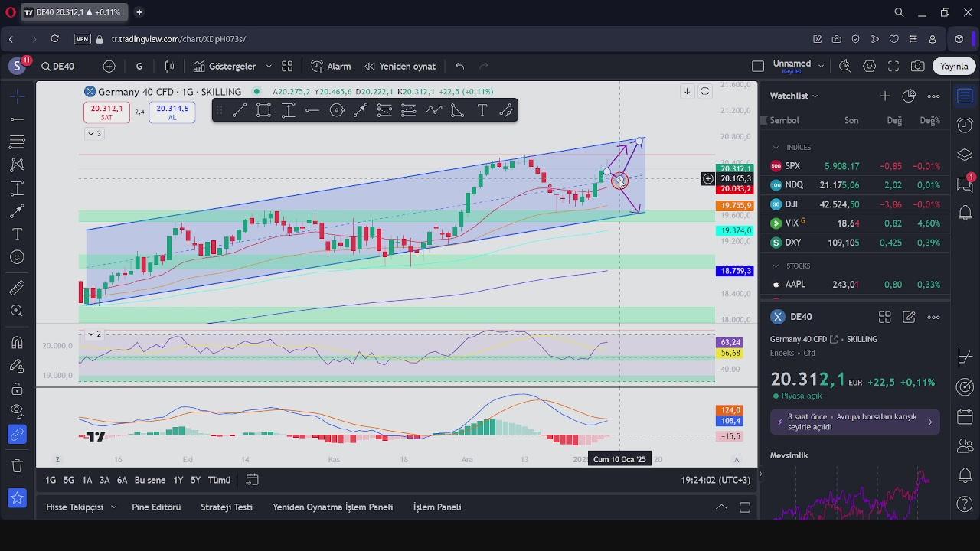Add a symbol to the watchlist
Image resolution: width=980 pixels, height=551 pixels.
click(885, 96)
